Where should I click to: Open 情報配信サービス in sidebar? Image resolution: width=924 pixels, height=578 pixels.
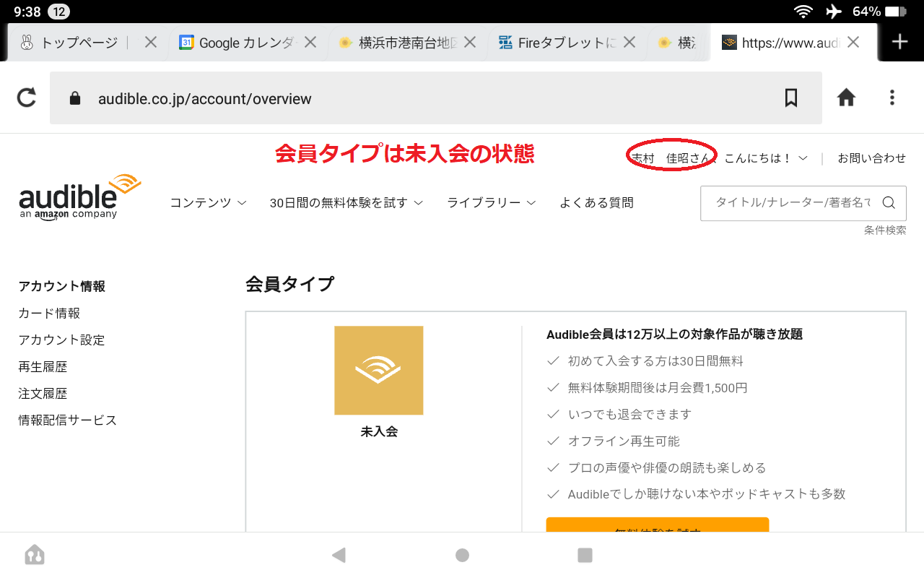point(68,420)
